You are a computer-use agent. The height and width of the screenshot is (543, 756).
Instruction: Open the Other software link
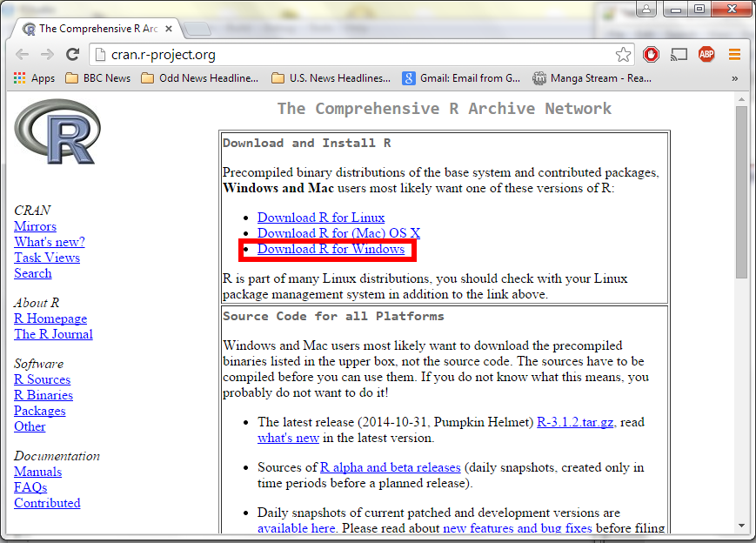(x=30, y=426)
